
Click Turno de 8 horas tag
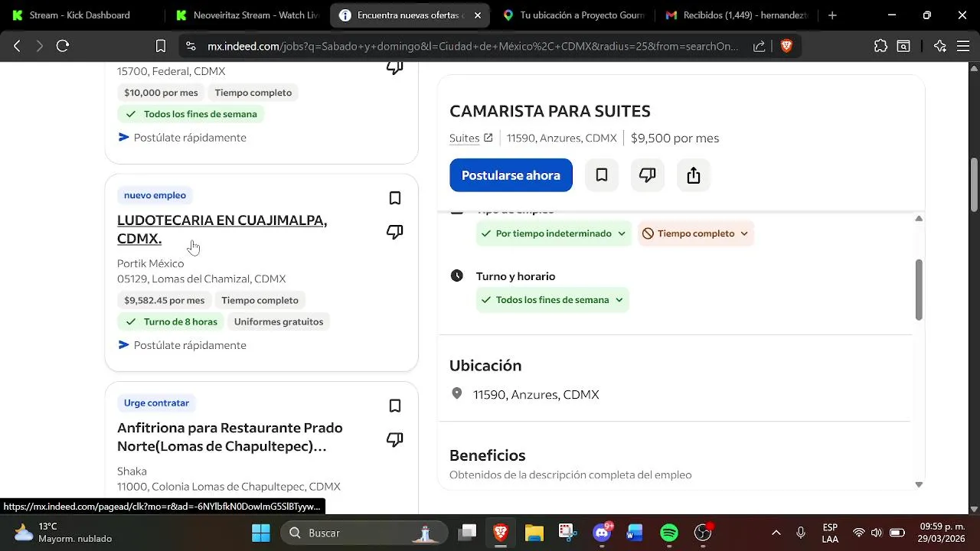[171, 321]
